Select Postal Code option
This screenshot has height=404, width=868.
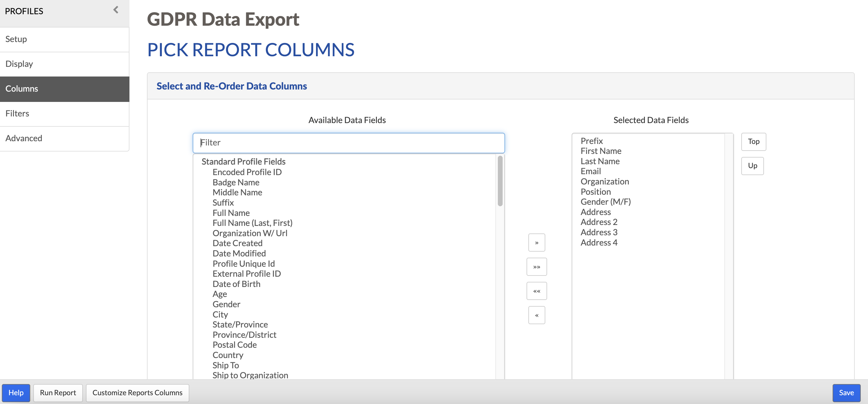click(234, 345)
